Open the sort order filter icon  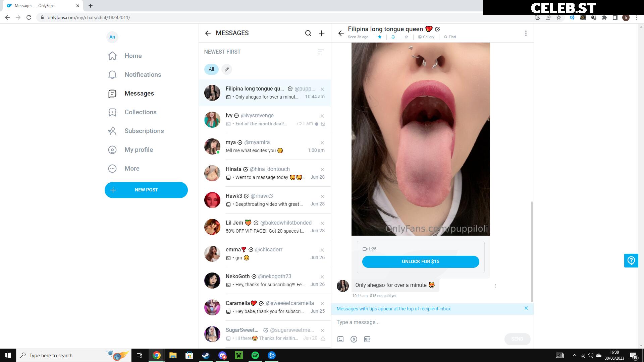pyautogui.click(x=321, y=52)
